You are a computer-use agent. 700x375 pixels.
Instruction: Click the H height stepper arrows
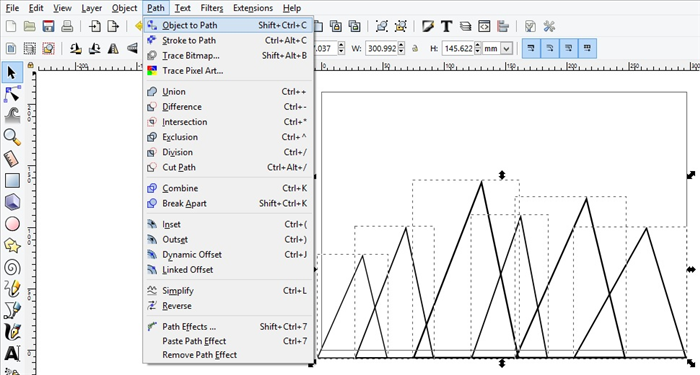click(478, 48)
